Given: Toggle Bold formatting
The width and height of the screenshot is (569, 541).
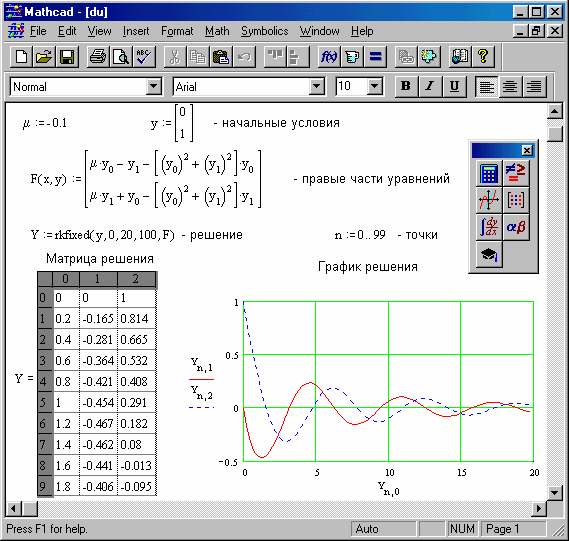Looking at the screenshot, I should [x=406, y=86].
